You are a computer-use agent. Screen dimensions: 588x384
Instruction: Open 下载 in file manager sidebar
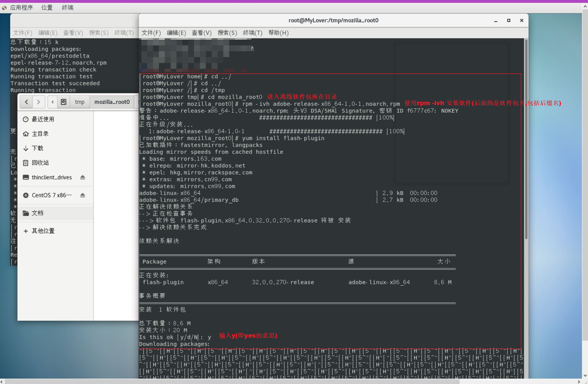(56, 148)
